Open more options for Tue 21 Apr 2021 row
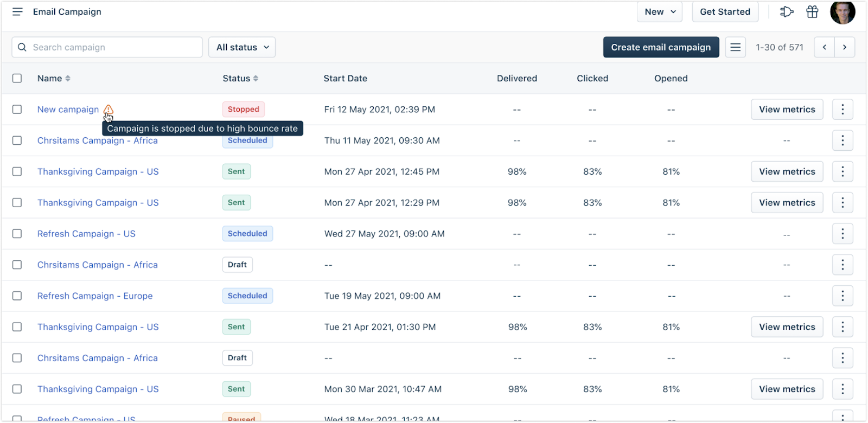This screenshot has width=868, height=423. click(843, 327)
